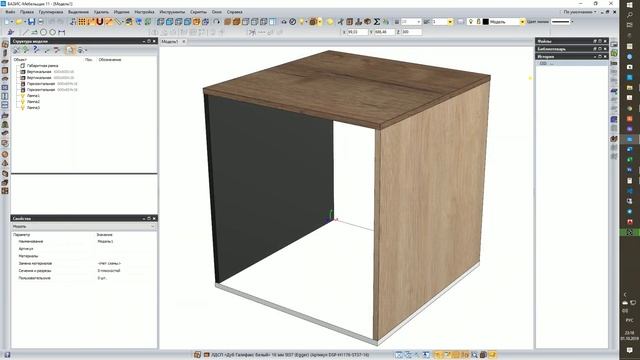Open the Windows notification center icon
Image resolution: width=640 pixels, height=360 pixels.
(630, 350)
